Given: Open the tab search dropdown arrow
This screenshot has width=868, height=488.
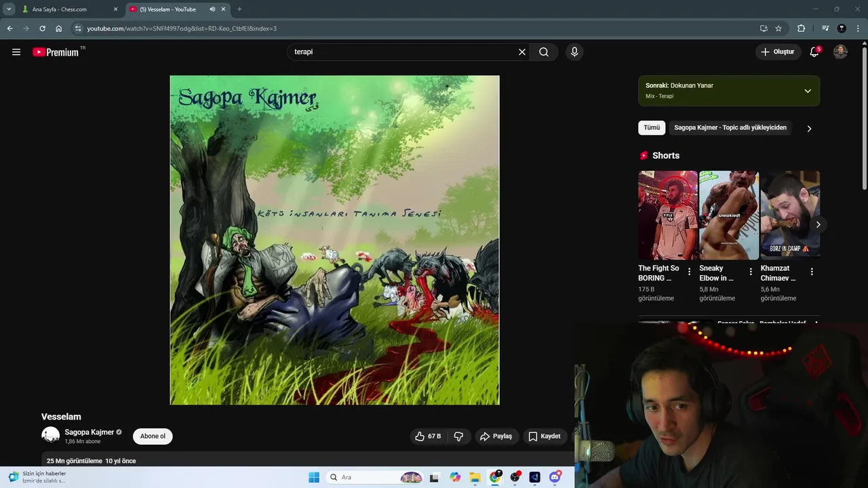Looking at the screenshot, I should tap(9, 9).
